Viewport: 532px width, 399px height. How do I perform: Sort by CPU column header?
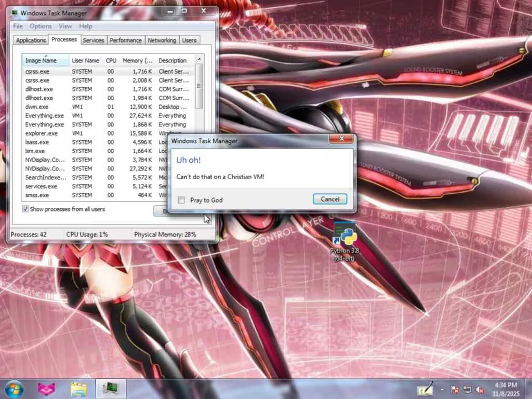(111, 60)
